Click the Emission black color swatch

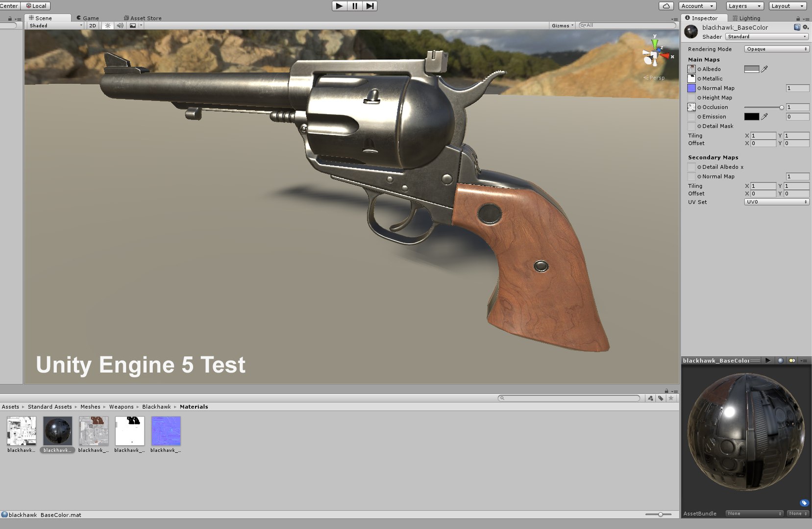pos(751,117)
